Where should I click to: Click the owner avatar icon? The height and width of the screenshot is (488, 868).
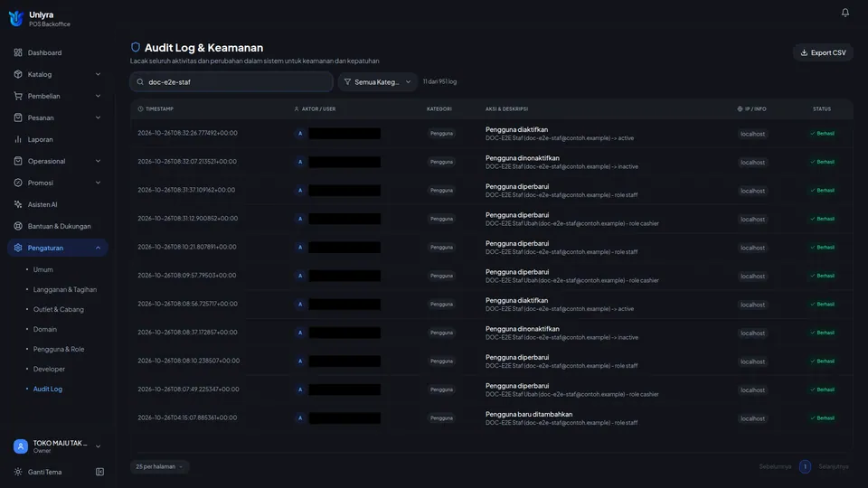[x=21, y=446]
